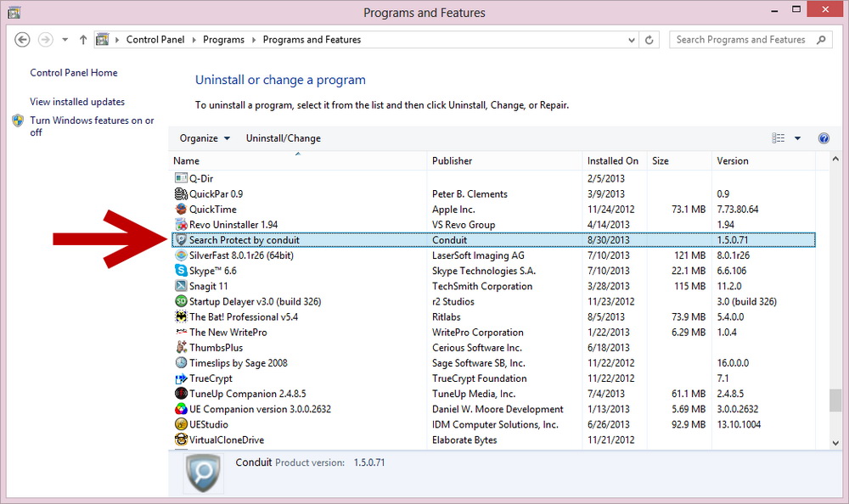The width and height of the screenshot is (849, 504).
Task: Click the search magnifier icon
Action: pyautogui.click(x=821, y=40)
